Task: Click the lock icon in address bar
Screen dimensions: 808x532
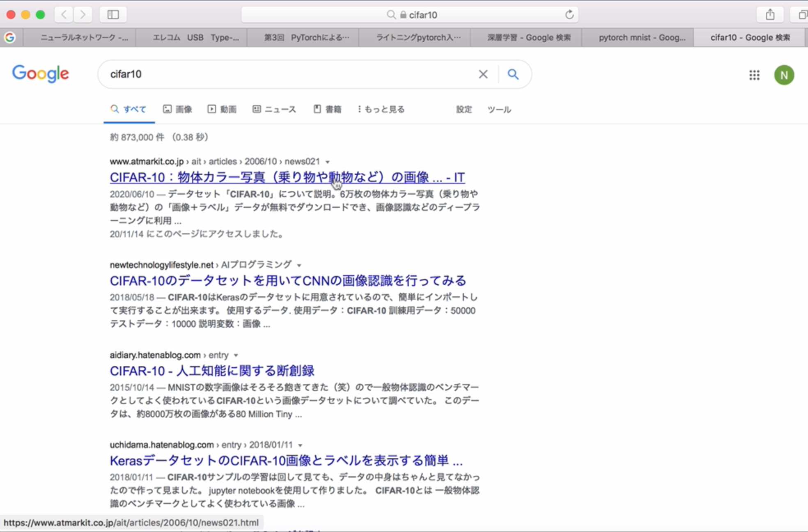Action: point(403,15)
